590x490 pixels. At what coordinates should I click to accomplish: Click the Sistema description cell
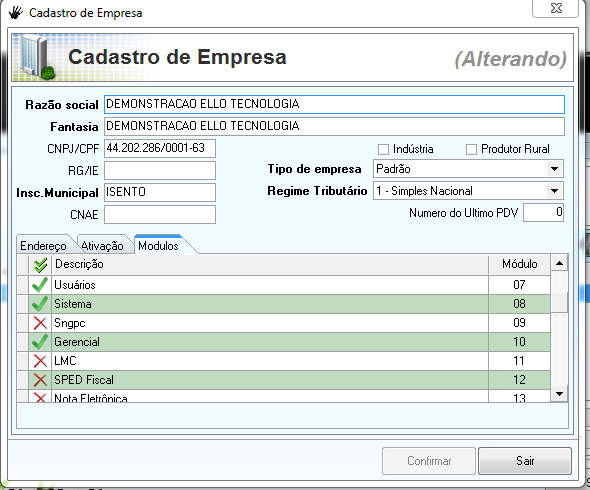(x=270, y=304)
